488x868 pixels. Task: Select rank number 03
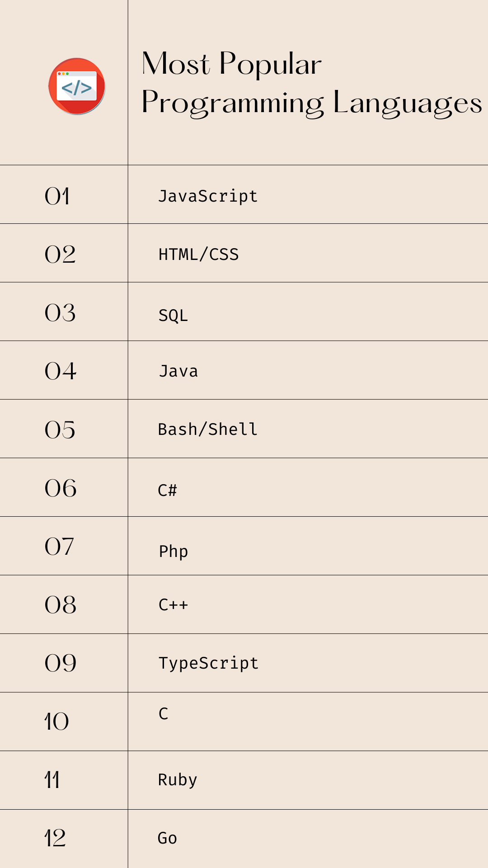(x=60, y=313)
